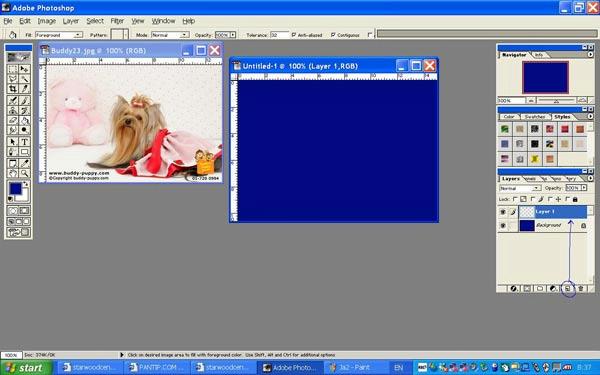Click the foreground color swatch

click(15, 189)
